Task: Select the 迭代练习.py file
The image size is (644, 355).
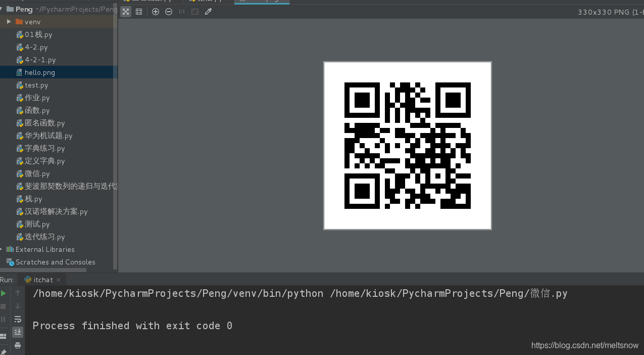Action: (x=44, y=237)
